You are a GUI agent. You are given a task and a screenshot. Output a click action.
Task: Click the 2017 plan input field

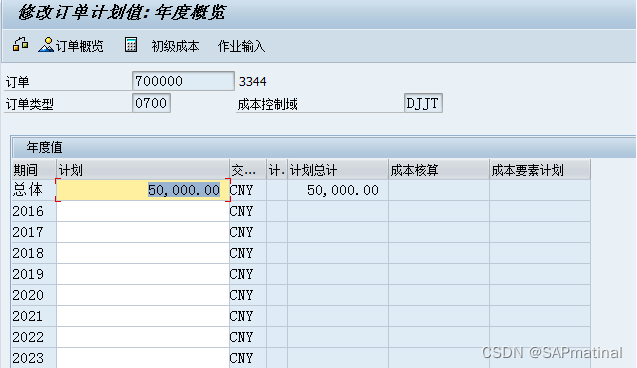tap(143, 232)
